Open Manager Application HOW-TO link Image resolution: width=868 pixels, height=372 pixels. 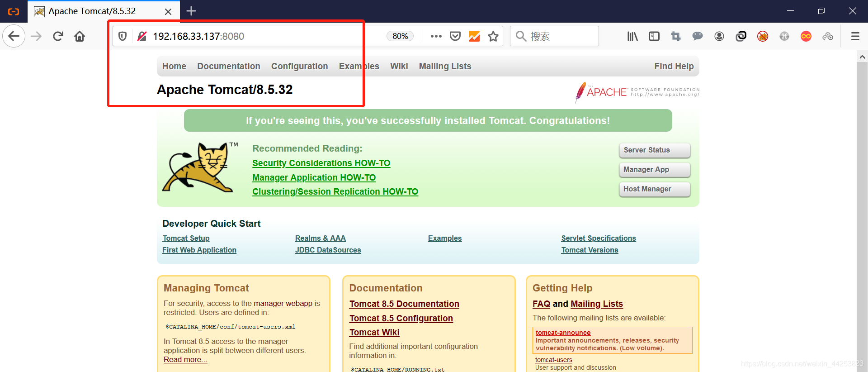click(x=314, y=177)
